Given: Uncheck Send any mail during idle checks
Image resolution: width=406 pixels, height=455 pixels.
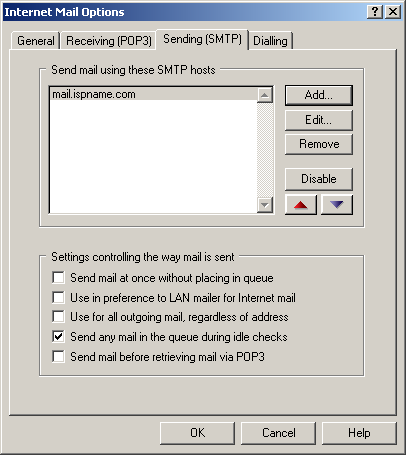Looking at the screenshot, I should [58, 336].
